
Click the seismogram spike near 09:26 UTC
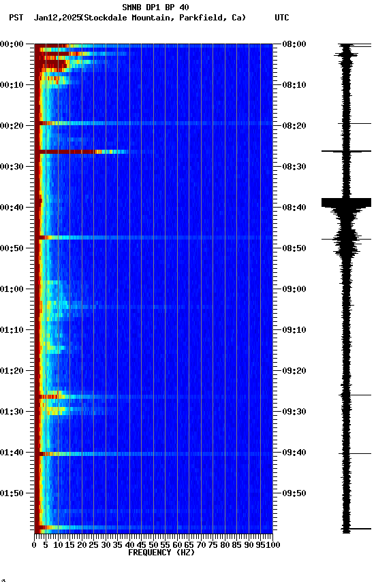coord(355,395)
